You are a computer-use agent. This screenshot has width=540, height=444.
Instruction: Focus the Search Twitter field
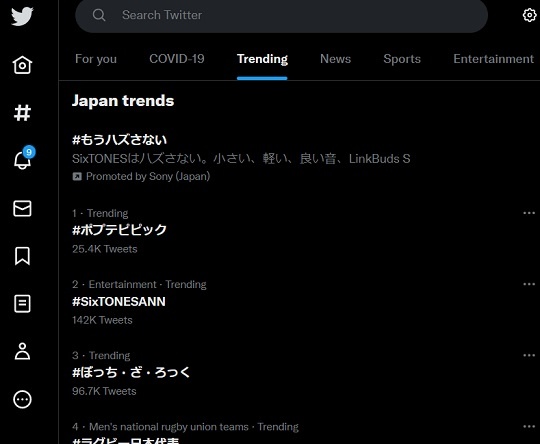click(281, 15)
